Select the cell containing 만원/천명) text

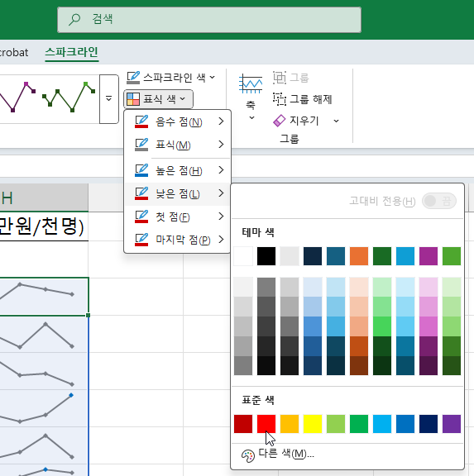point(44,226)
